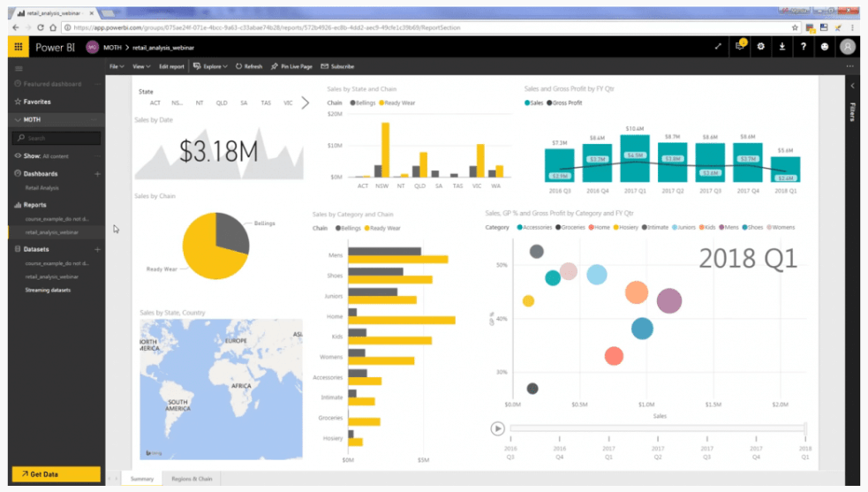This screenshot has width=868, height=492.
Task: Select QLD in the State slicer
Action: pos(222,103)
